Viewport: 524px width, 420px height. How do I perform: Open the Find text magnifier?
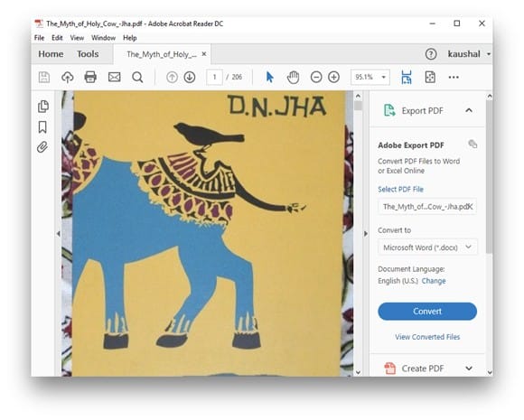[137, 77]
